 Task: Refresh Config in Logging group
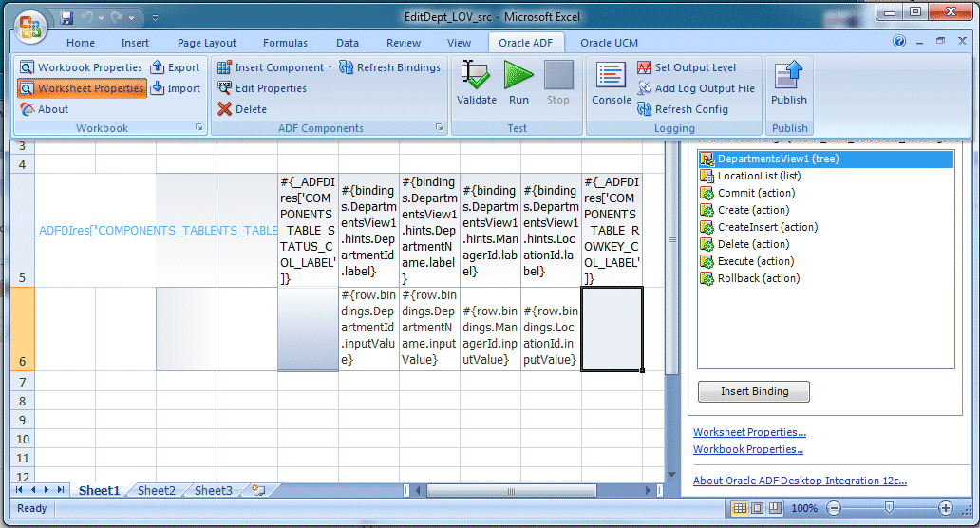tap(683, 109)
